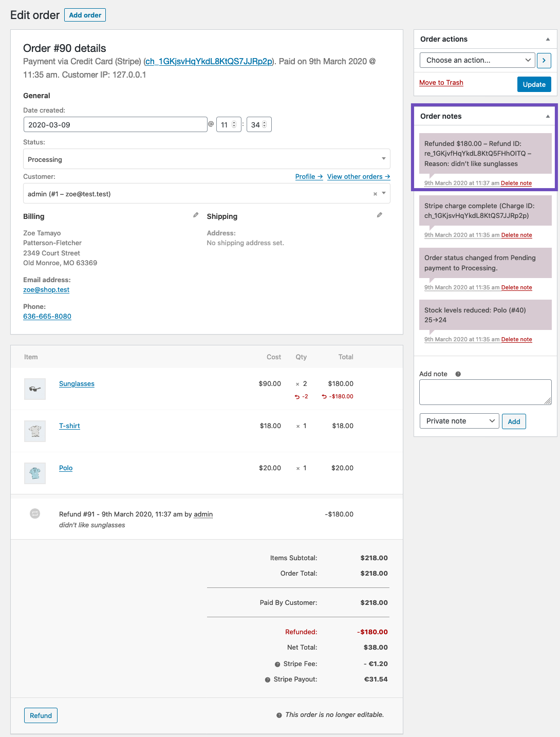Viewport: 560px width, 737px height.
Task: Clear the selected customer with the x
Action: 375,194
